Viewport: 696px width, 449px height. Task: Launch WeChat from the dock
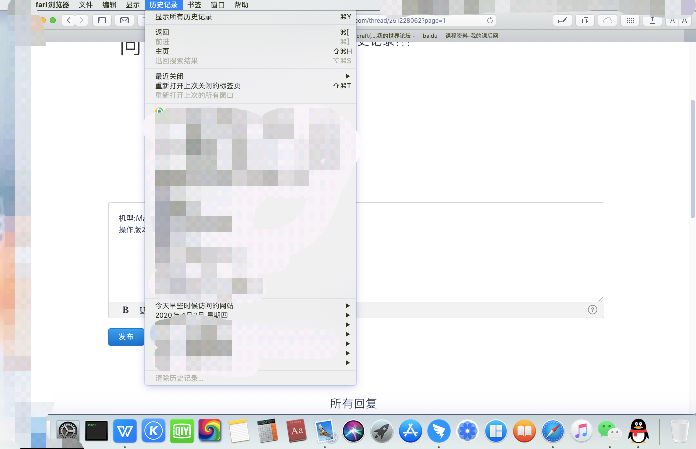609,431
